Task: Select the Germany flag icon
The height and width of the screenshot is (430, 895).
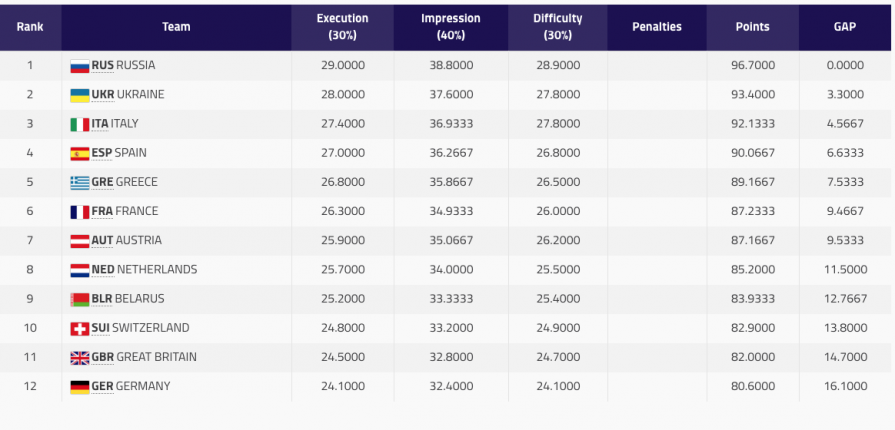Action: tap(80, 387)
